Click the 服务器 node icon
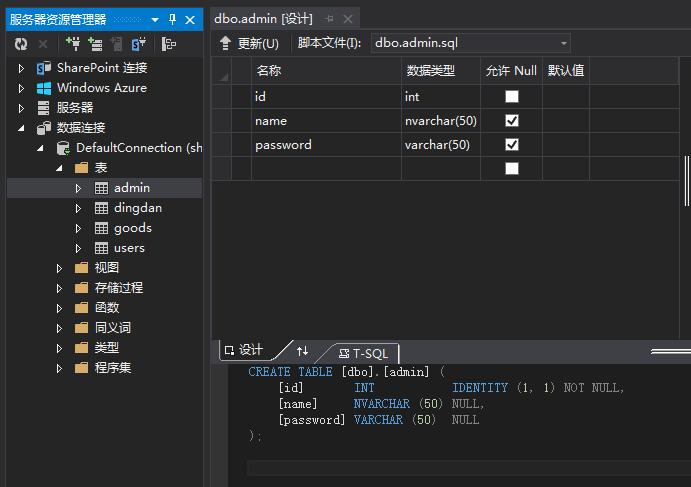This screenshot has height=487, width=691. click(43, 108)
